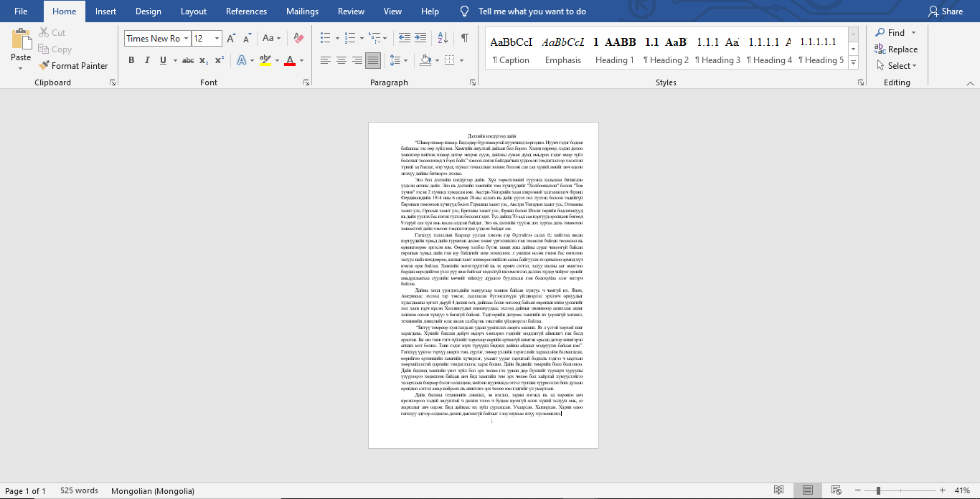The width and height of the screenshot is (980, 499).
Task: Apply the red font color button
Action: tap(290, 60)
